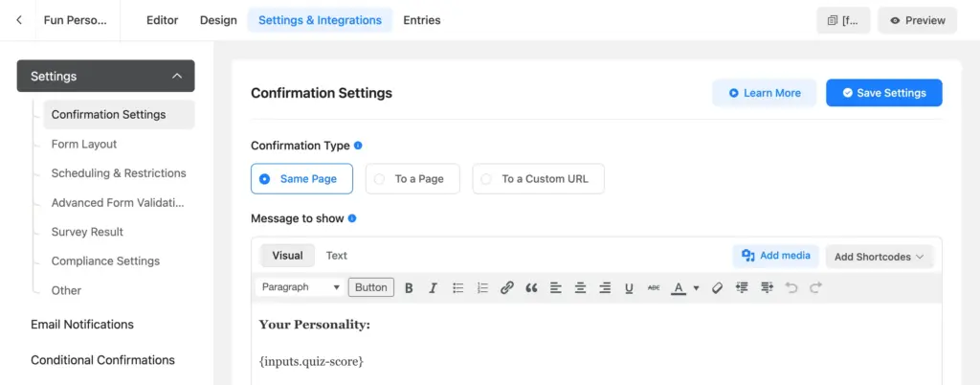The height and width of the screenshot is (385, 980).
Task: Choose the To a Page option
Action: (x=412, y=179)
